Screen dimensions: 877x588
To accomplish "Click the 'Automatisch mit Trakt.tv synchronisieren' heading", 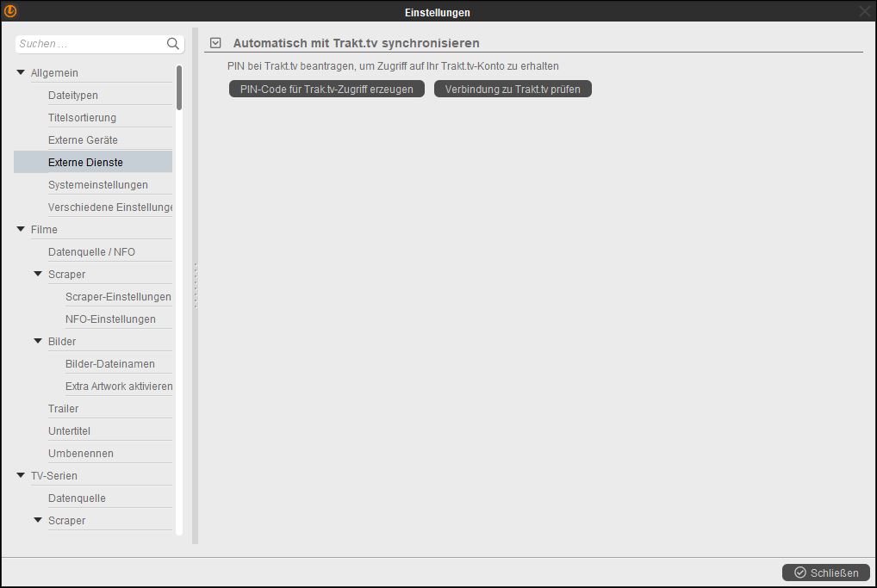I will tap(357, 43).
